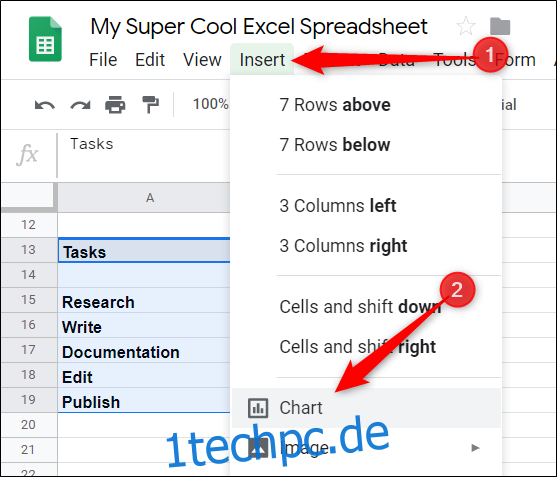Click the print icon
The image size is (557, 477).
click(115, 105)
